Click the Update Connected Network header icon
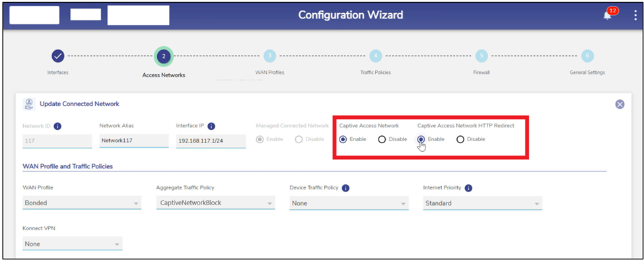Viewport: 644px width, 260px height. pyautogui.click(x=28, y=104)
